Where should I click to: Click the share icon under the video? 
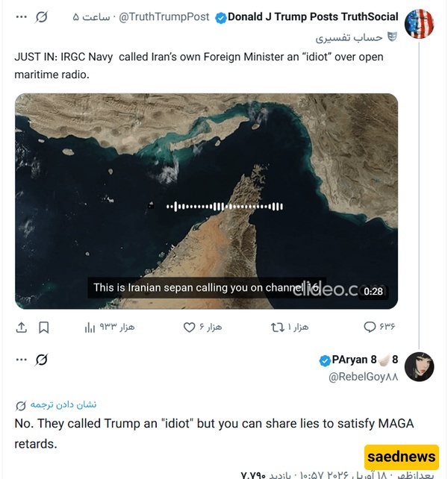(22, 328)
